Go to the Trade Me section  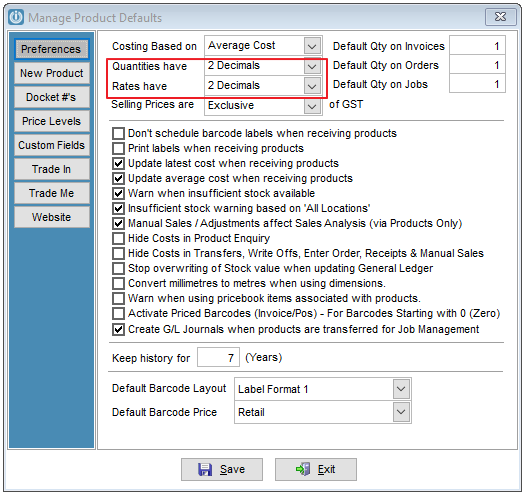pos(52,193)
